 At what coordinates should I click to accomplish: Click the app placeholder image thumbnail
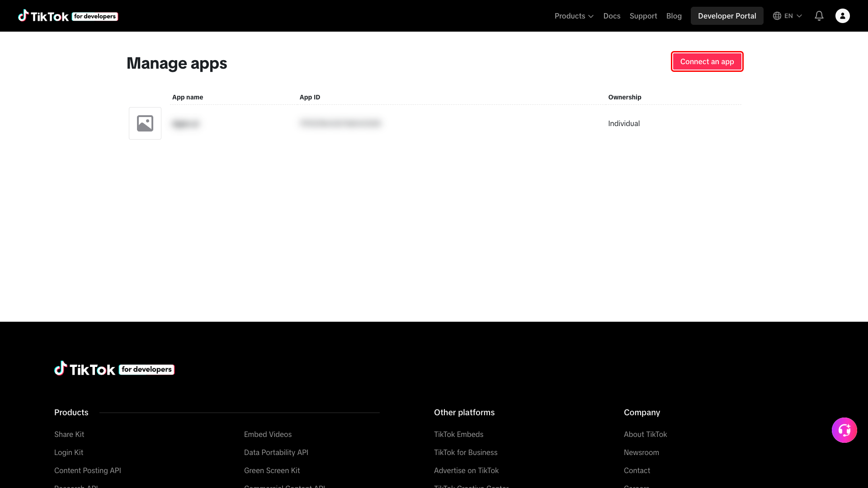click(145, 123)
